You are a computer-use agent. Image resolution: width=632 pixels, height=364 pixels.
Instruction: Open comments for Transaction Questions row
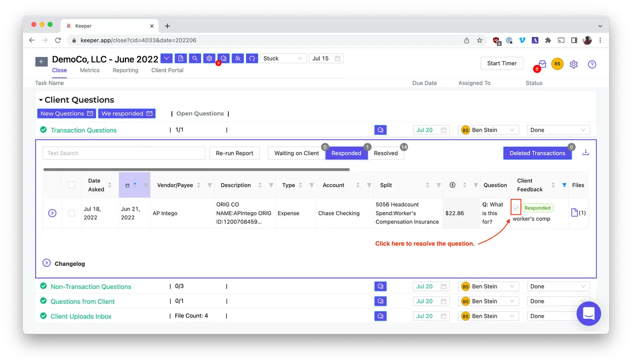tap(380, 130)
